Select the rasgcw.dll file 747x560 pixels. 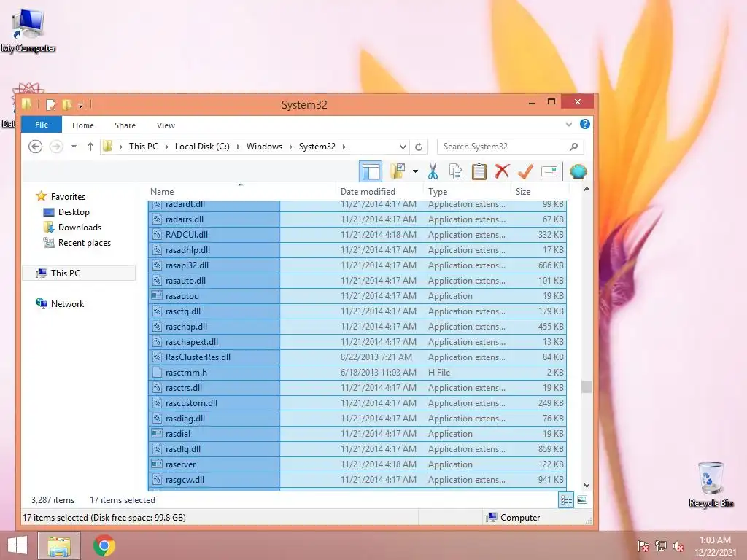click(x=356, y=480)
